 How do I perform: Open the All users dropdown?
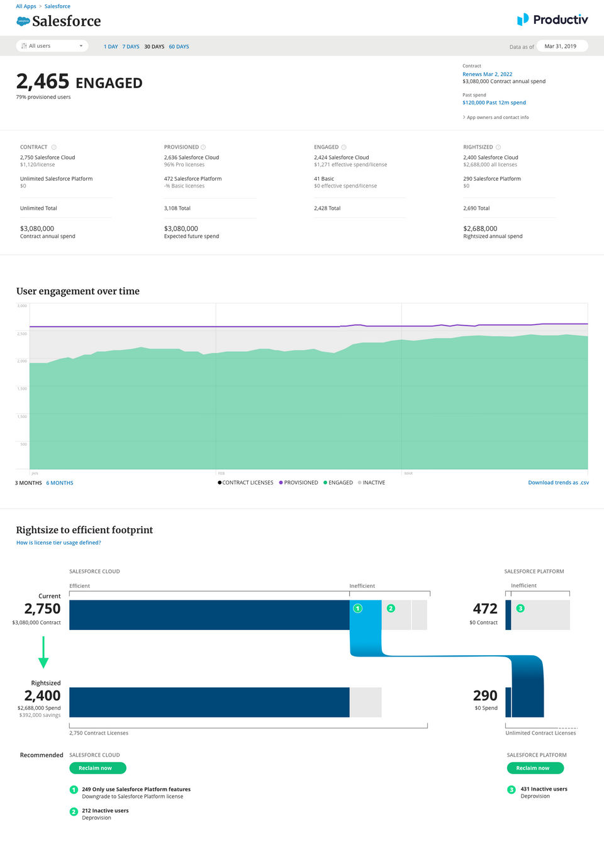point(52,46)
